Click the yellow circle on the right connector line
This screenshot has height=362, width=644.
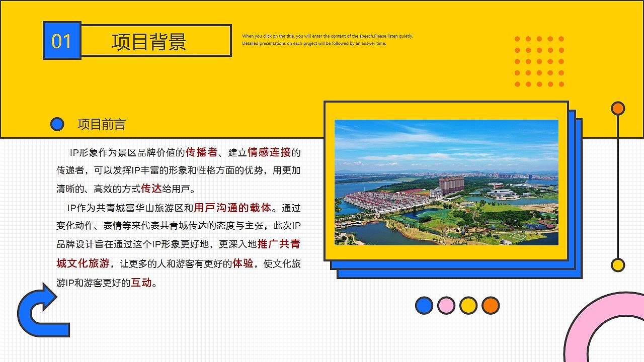click(x=618, y=265)
